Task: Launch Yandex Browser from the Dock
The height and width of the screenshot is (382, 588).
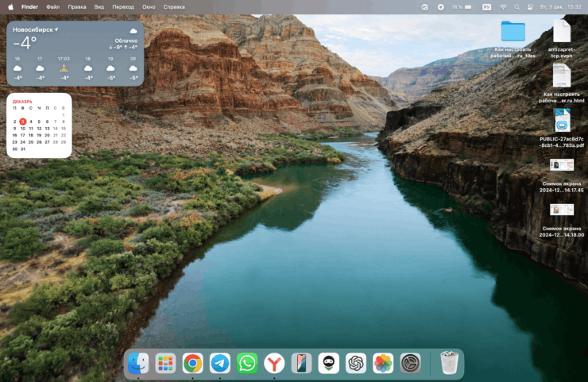Action: (x=274, y=363)
